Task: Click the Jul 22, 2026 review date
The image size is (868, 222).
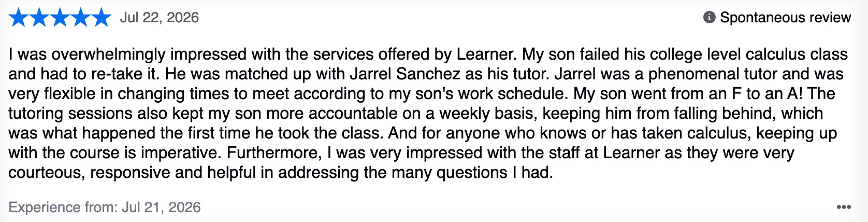Action: 160,18
